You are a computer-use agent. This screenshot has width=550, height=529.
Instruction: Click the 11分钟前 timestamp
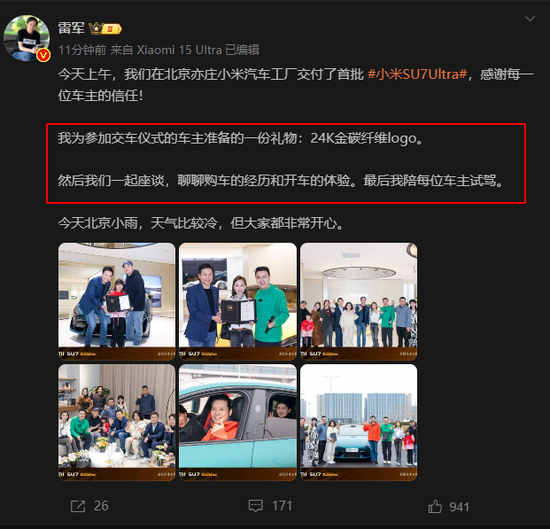(x=82, y=50)
